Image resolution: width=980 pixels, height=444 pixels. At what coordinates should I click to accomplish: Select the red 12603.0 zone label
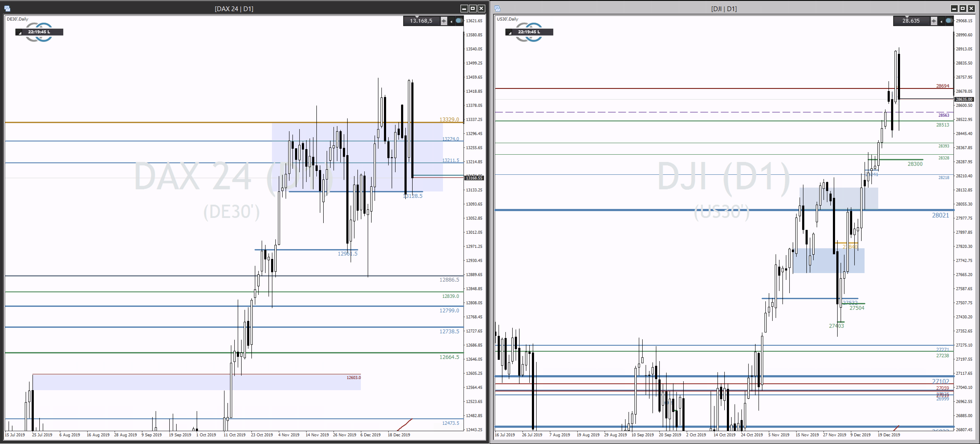click(x=354, y=378)
